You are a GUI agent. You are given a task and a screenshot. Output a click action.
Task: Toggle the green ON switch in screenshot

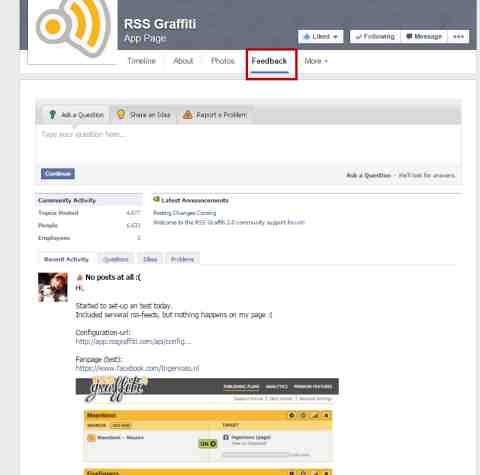(x=207, y=444)
